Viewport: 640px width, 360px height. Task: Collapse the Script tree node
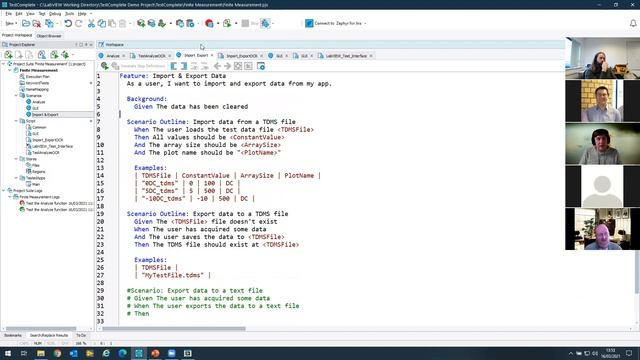point(16,121)
